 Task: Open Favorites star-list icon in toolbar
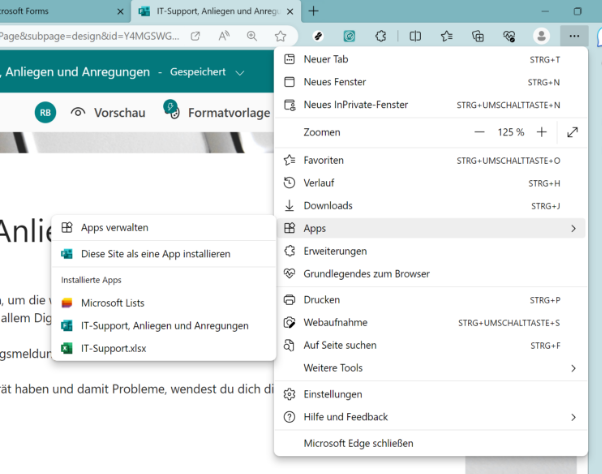pyautogui.click(x=447, y=36)
